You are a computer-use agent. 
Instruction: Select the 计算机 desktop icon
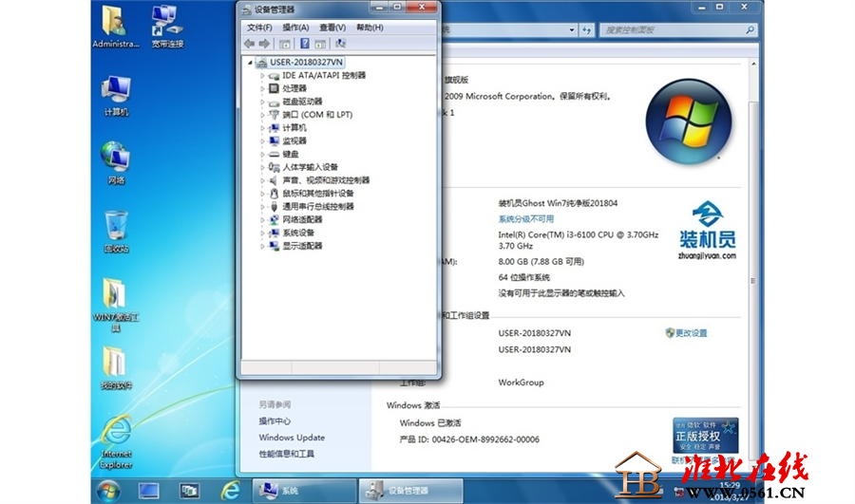[x=116, y=90]
